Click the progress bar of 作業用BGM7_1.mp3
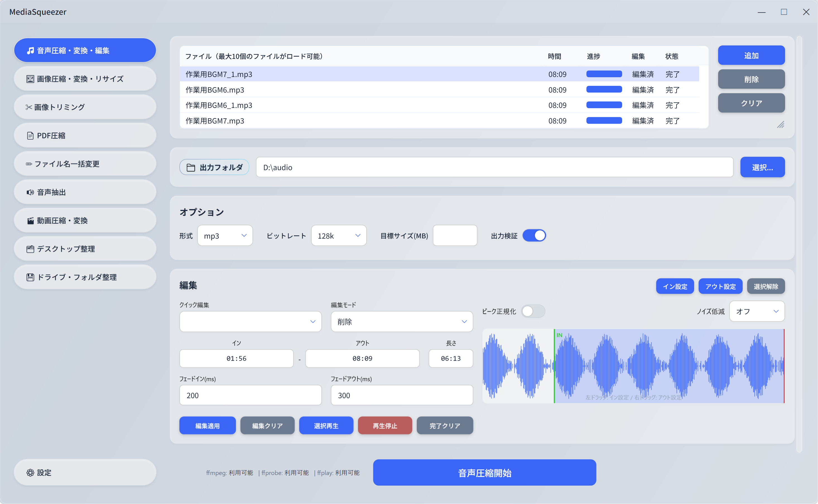Image resolution: width=818 pixels, height=504 pixels. coord(604,74)
